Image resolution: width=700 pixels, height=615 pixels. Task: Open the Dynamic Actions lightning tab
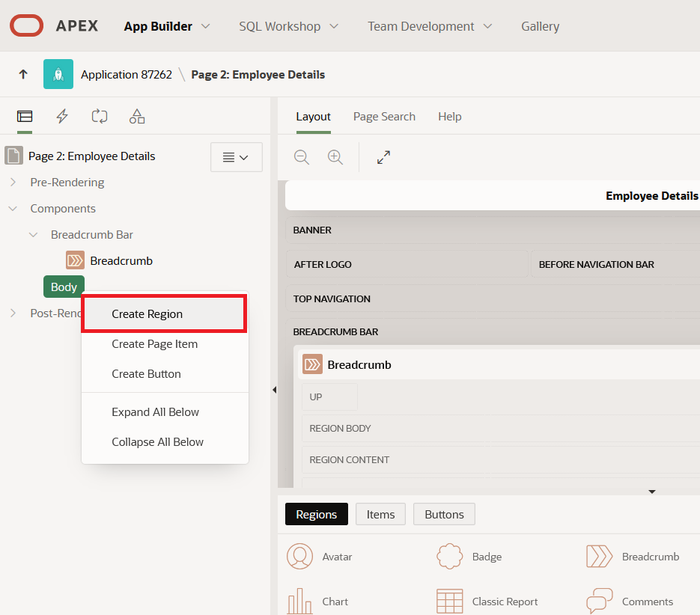(x=62, y=117)
